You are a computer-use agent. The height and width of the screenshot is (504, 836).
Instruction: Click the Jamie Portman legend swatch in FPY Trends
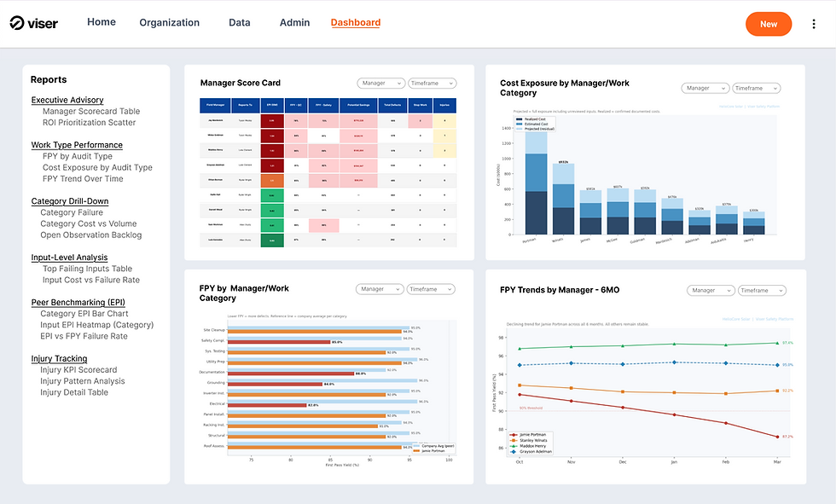click(514, 435)
